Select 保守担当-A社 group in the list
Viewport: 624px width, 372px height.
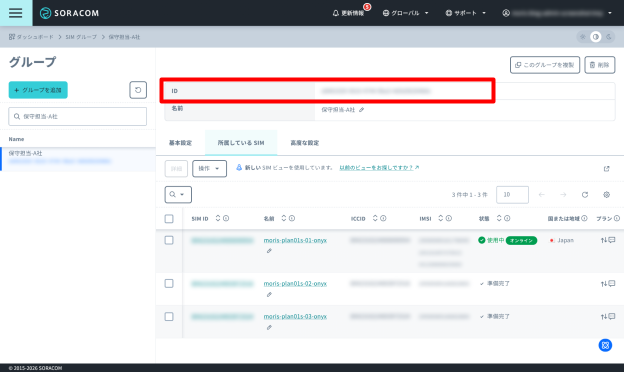tap(78, 159)
